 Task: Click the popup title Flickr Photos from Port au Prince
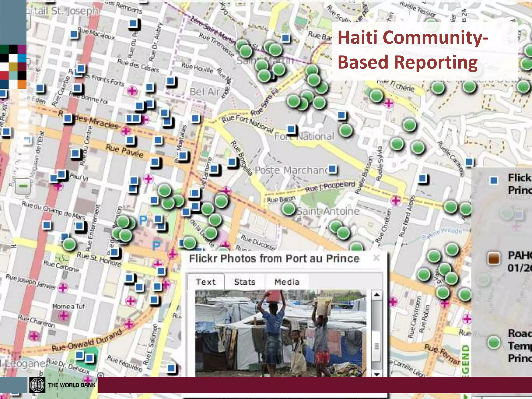pyautogui.click(x=274, y=258)
